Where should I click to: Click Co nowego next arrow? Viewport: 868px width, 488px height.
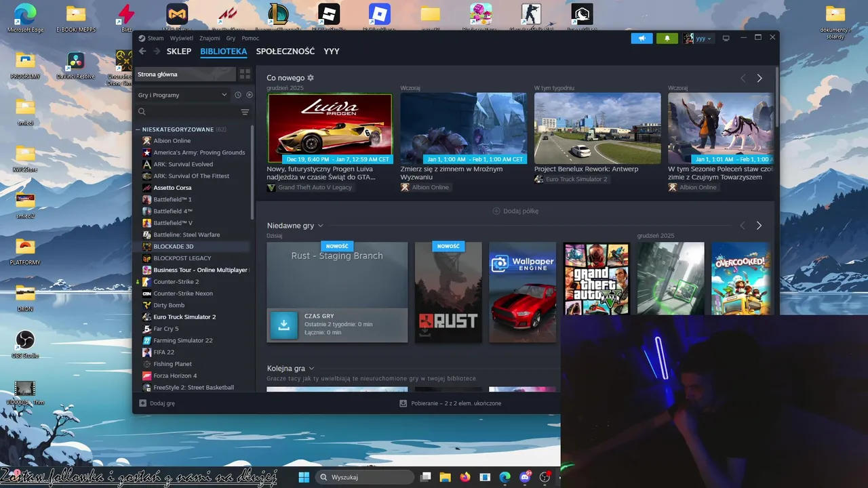tap(759, 78)
